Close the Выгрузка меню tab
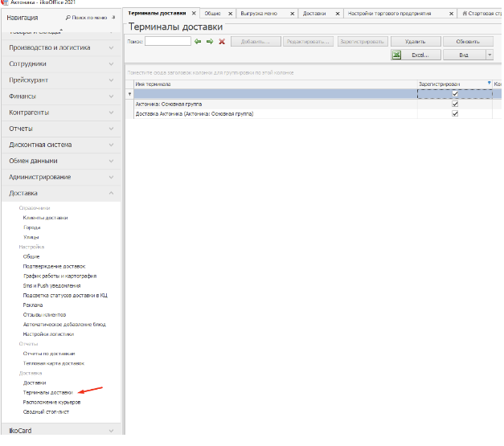Screen dimensions: 504x446 tap(290, 14)
